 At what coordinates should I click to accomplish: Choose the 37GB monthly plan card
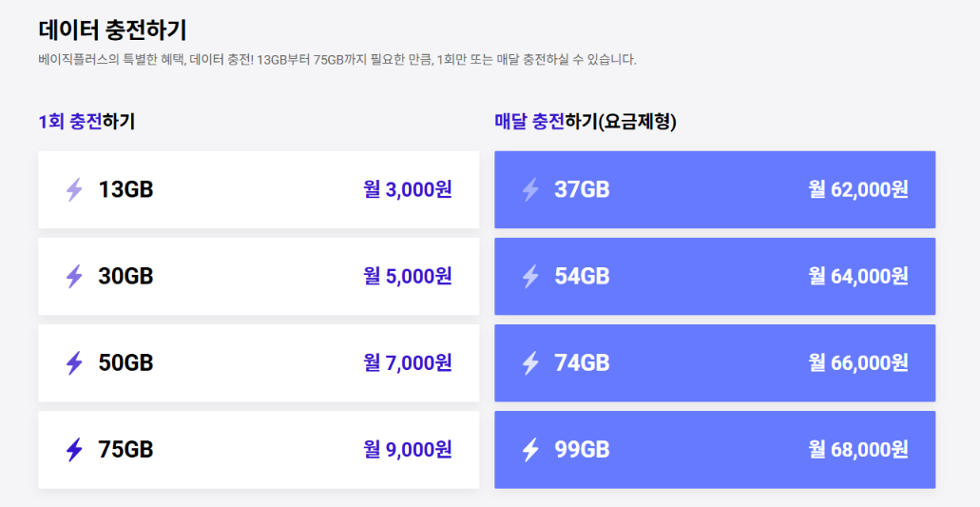click(x=715, y=189)
